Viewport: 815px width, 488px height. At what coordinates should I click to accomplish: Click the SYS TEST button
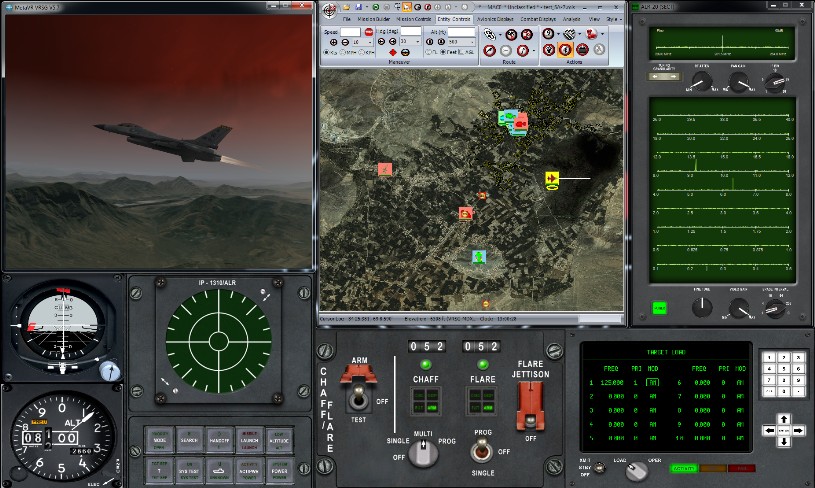click(x=189, y=470)
